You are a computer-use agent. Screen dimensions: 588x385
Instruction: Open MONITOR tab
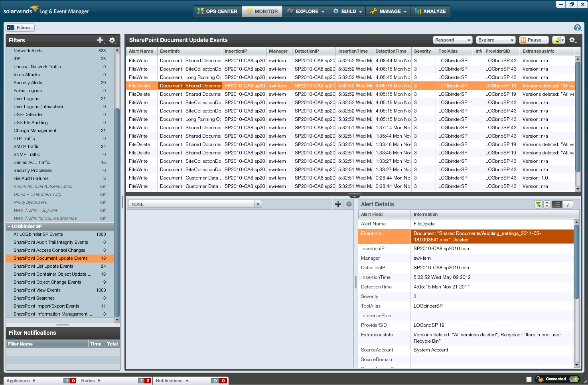click(x=262, y=11)
